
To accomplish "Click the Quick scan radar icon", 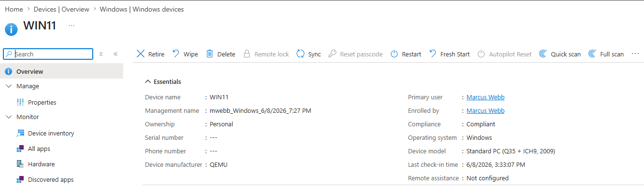I will 543,54.
